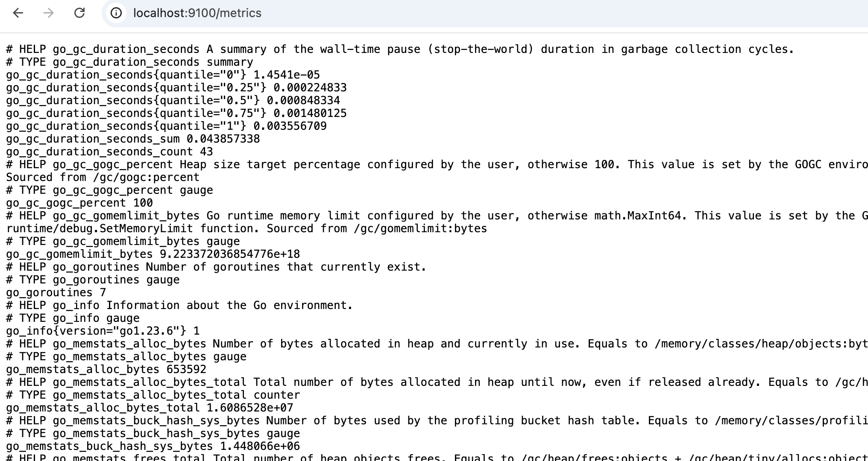Click the go_gc_duration_seconds_count 43 line
The height and width of the screenshot is (461, 868).
coord(109,152)
